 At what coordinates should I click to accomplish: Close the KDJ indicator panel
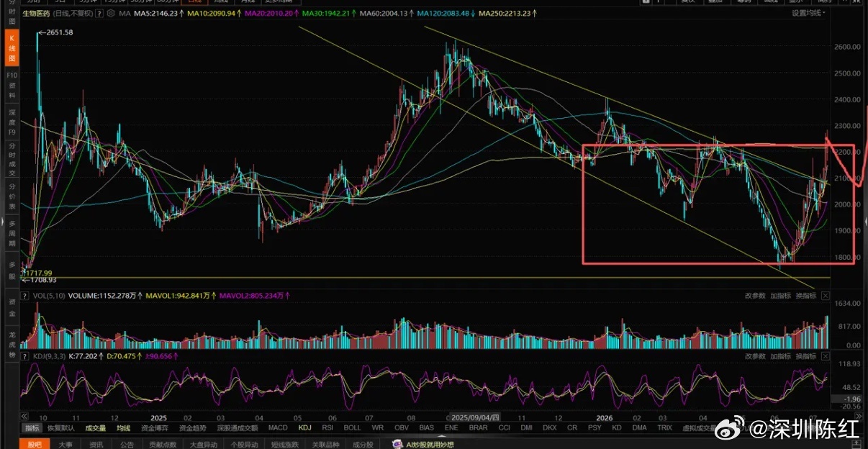click(826, 356)
